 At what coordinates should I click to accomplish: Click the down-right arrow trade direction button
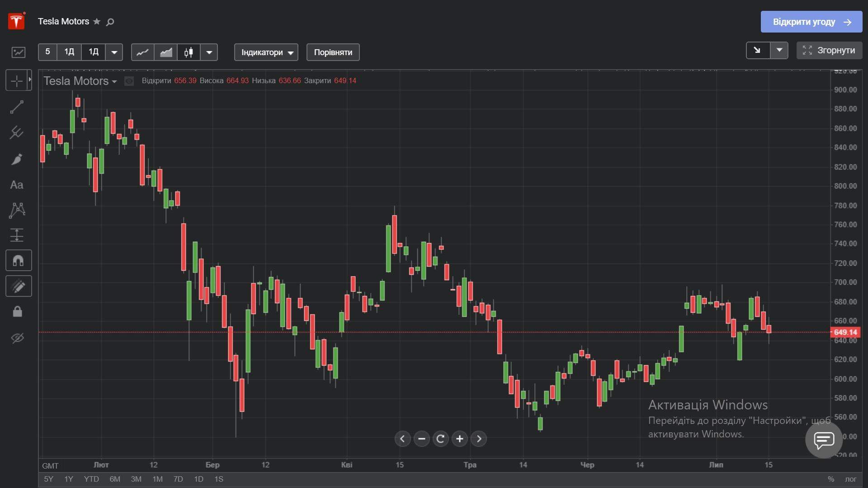(x=758, y=50)
